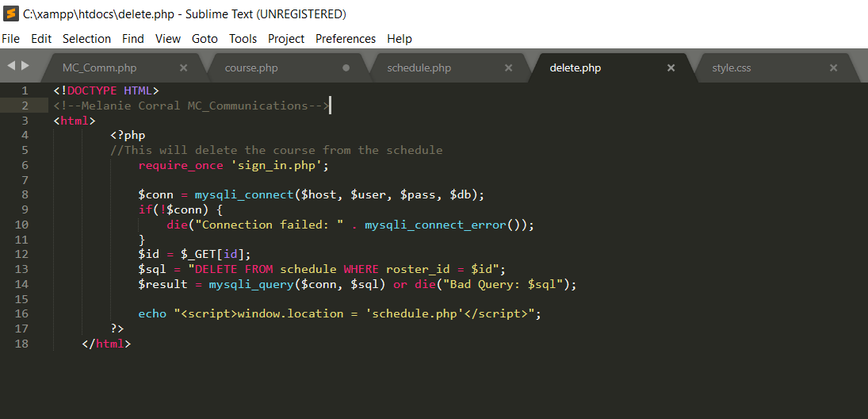Click "Connection failed: " string

(269, 225)
